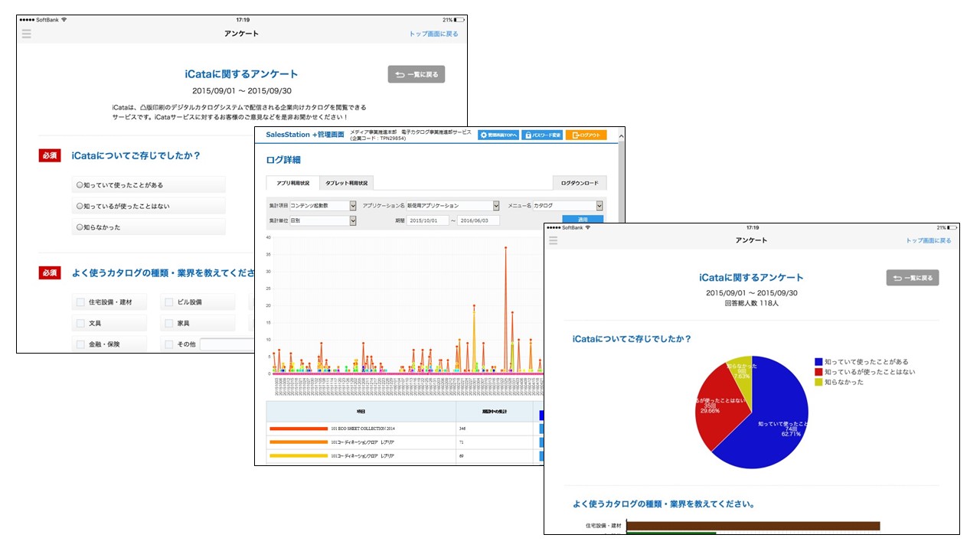The image size is (980, 551).
Task: Open メニュー名 dropdown showing カタログ
Action: tap(568, 206)
